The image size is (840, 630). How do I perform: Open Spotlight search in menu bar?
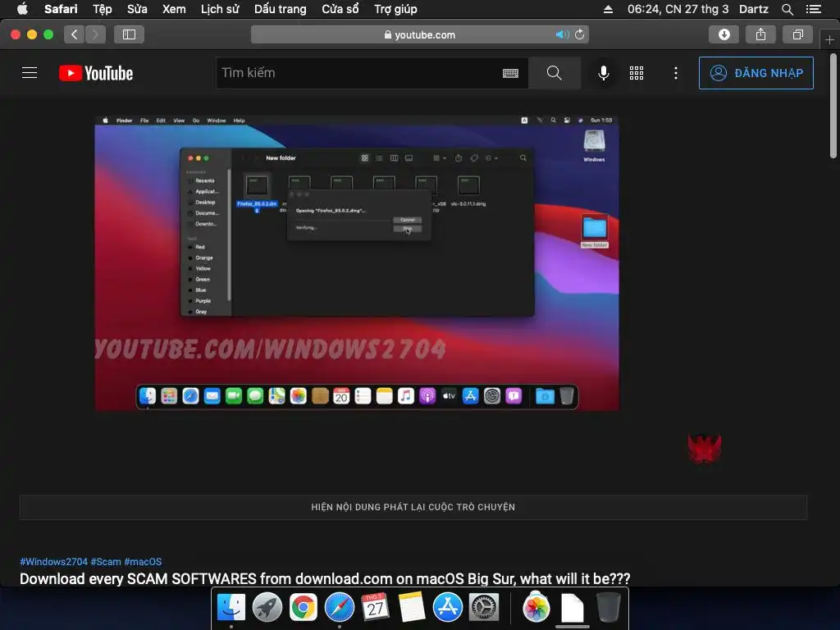pos(787,9)
